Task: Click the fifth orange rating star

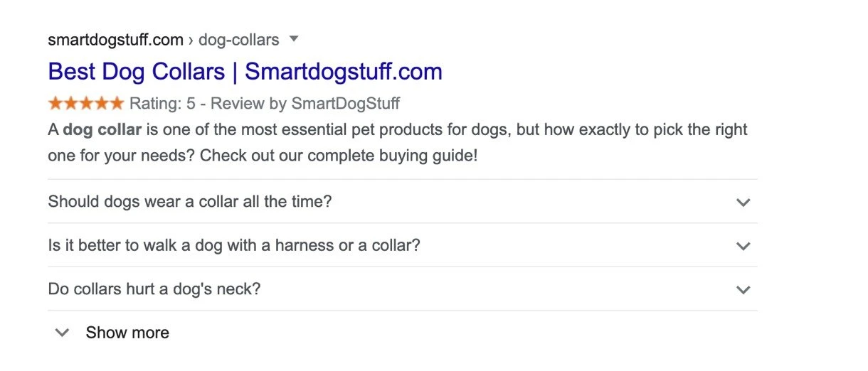Action: [116, 104]
